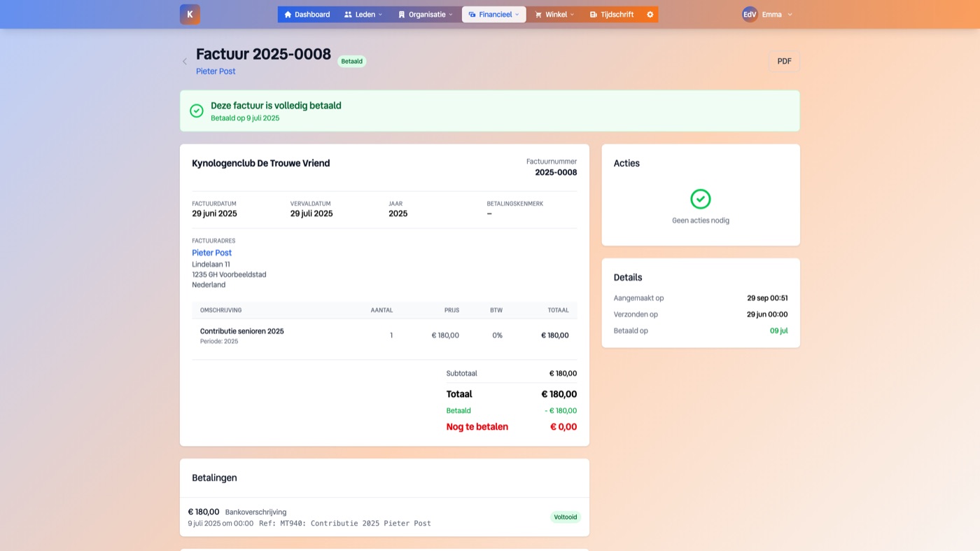Click the Betalingen section heading

coord(214,477)
